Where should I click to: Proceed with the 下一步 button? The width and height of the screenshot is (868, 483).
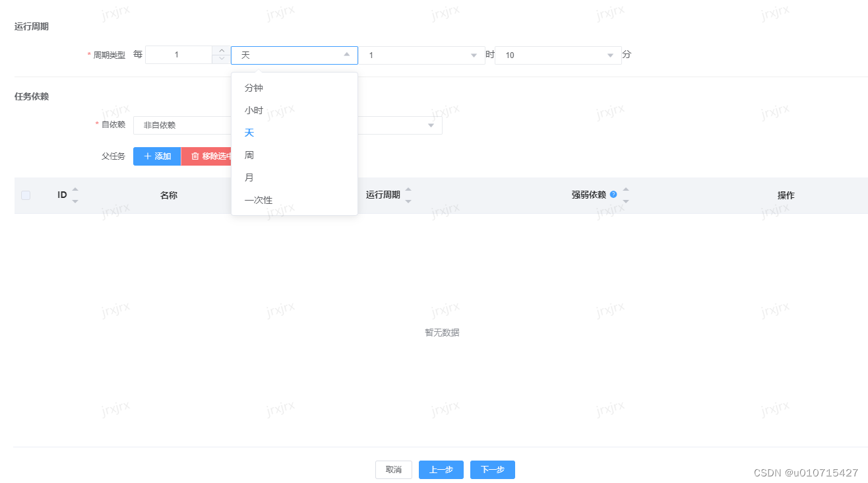coord(493,470)
